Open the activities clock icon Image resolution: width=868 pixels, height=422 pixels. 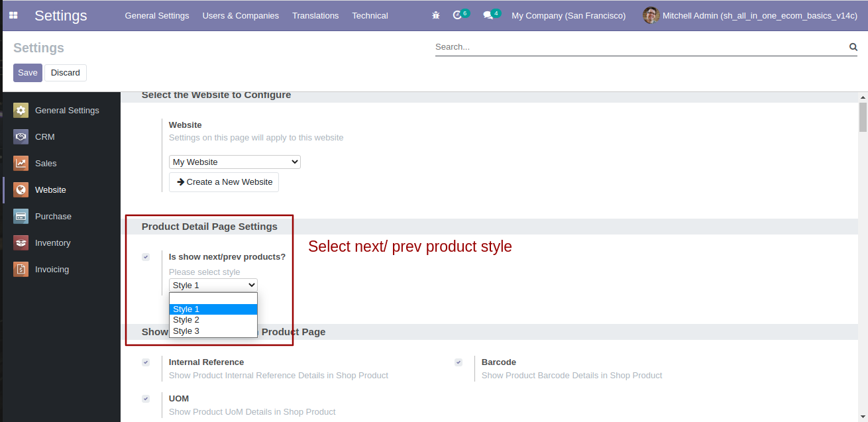457,15
